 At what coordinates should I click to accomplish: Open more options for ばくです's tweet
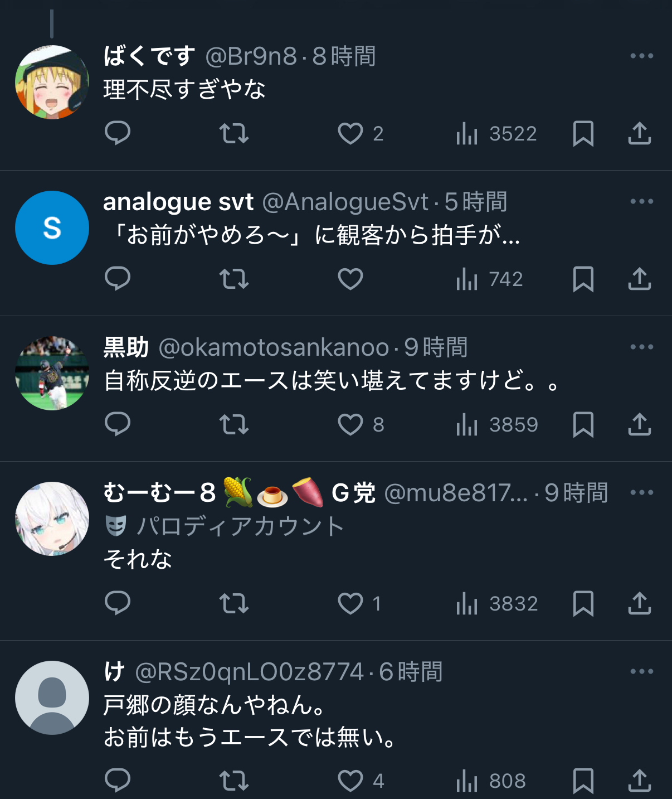point(641,56)
